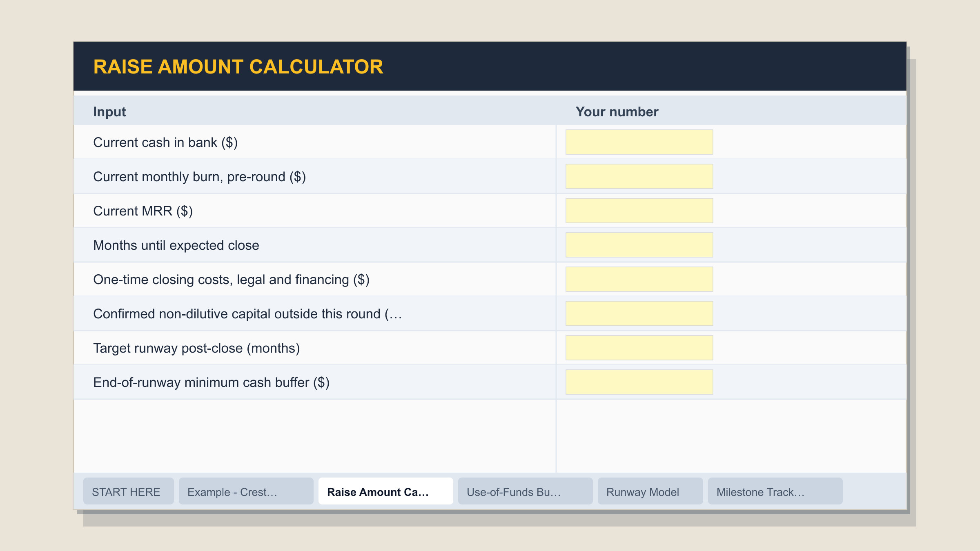Click "End-of-runway minimum cash buffer ($)" label
980x551 pixels.
(211, 382)
